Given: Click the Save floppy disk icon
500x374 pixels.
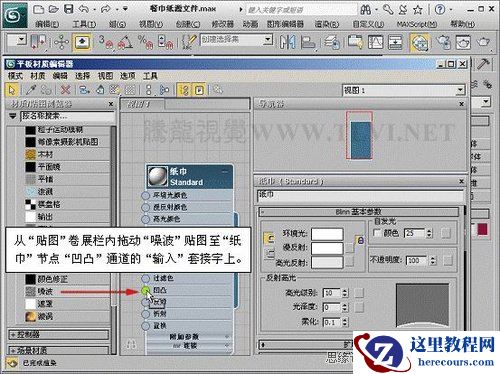Looking at the screenshot, I should (69, 9).
